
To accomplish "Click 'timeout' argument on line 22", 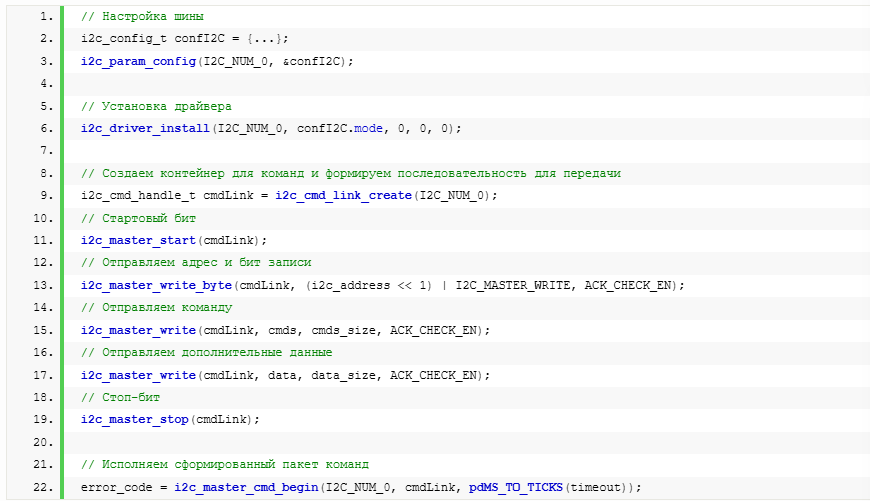I will (x=595, y=488).
